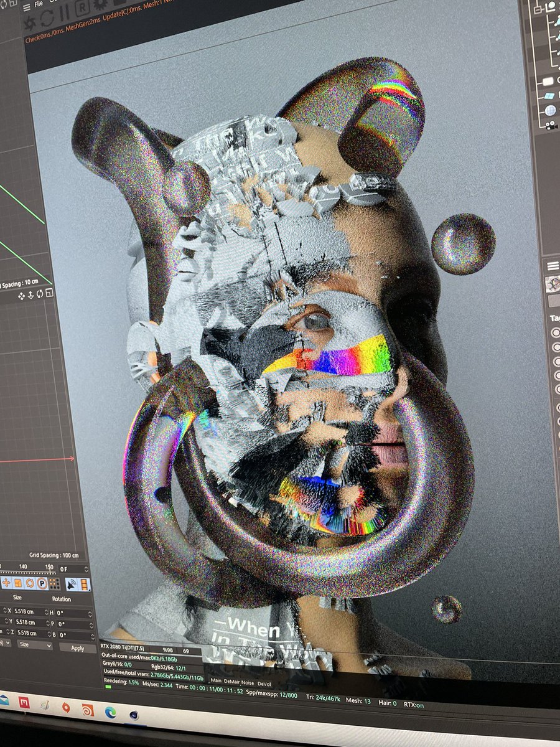Switch to the Noise render pass tab
This screenshot has width=560, height=747.
click(248, 683)
